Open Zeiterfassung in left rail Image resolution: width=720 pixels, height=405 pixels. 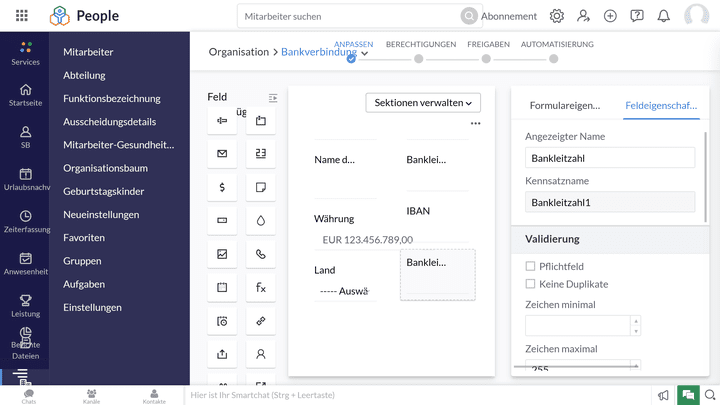coord(26,222)
